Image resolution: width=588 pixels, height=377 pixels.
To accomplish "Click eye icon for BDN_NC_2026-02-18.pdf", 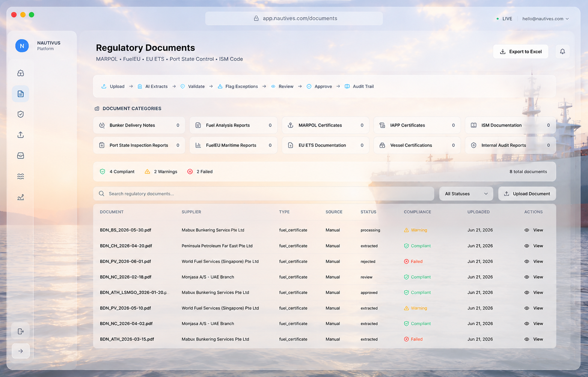I will pyautogui.click(x=527, y=277).
